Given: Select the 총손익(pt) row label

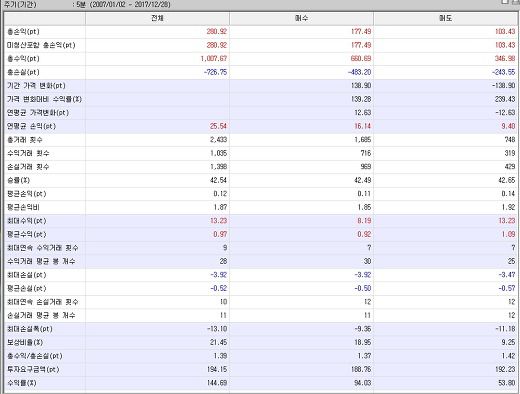Looking at the screenshot, I should coord(23,32).
